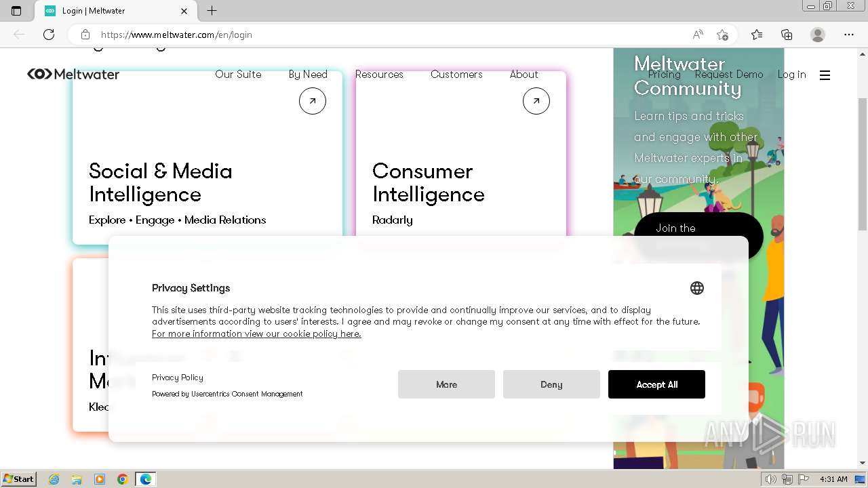The width and height of the screenshot is (868, 488).
Task: Open About menu
Action: pos(524,75)
